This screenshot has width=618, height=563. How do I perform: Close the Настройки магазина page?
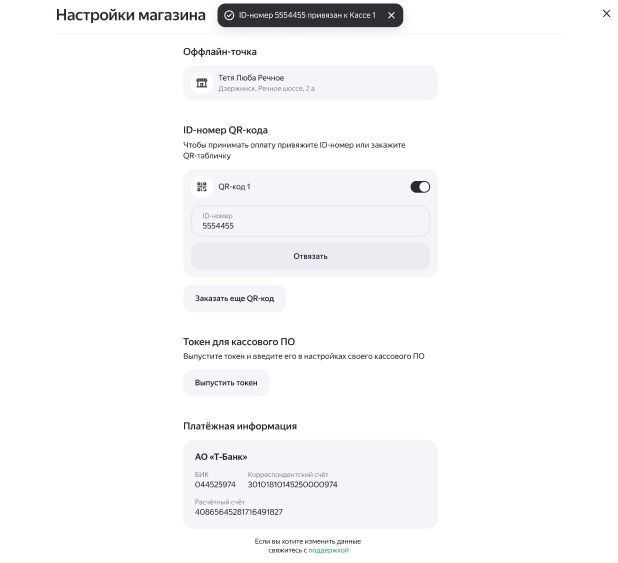(606, 14)
